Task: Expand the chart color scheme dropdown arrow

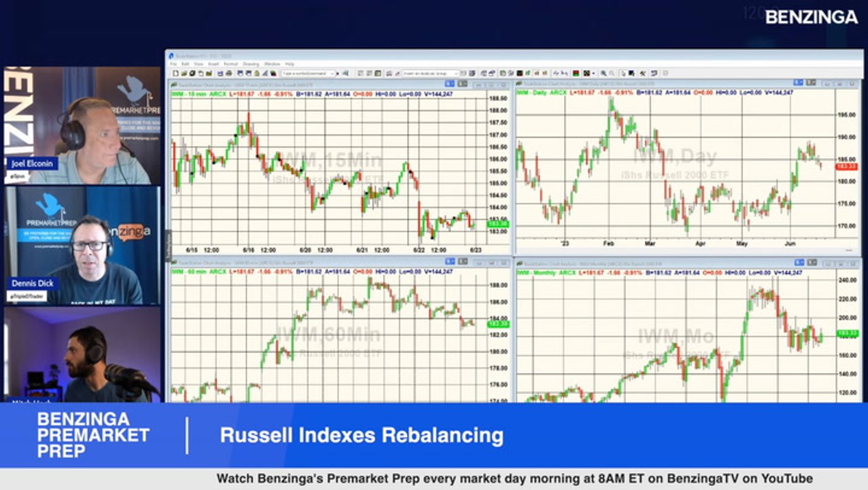Action: tap(593, 73)
